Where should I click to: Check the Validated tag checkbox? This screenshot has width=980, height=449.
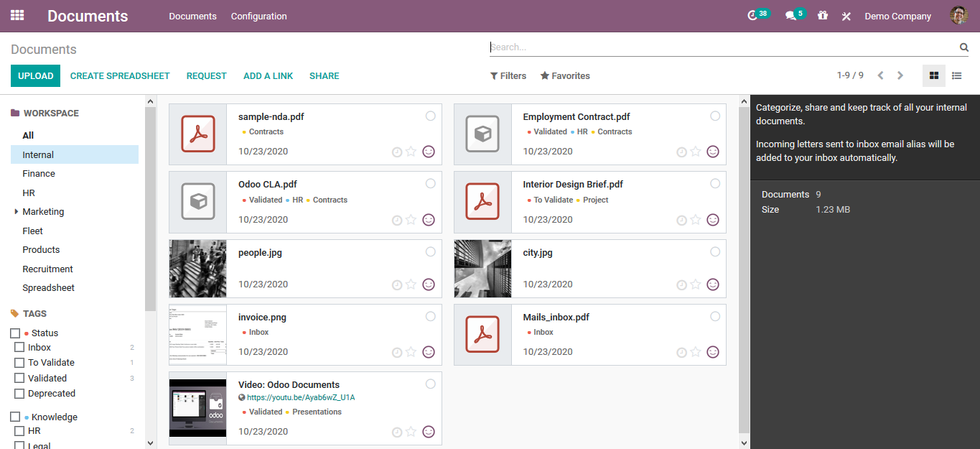[19, 379]
